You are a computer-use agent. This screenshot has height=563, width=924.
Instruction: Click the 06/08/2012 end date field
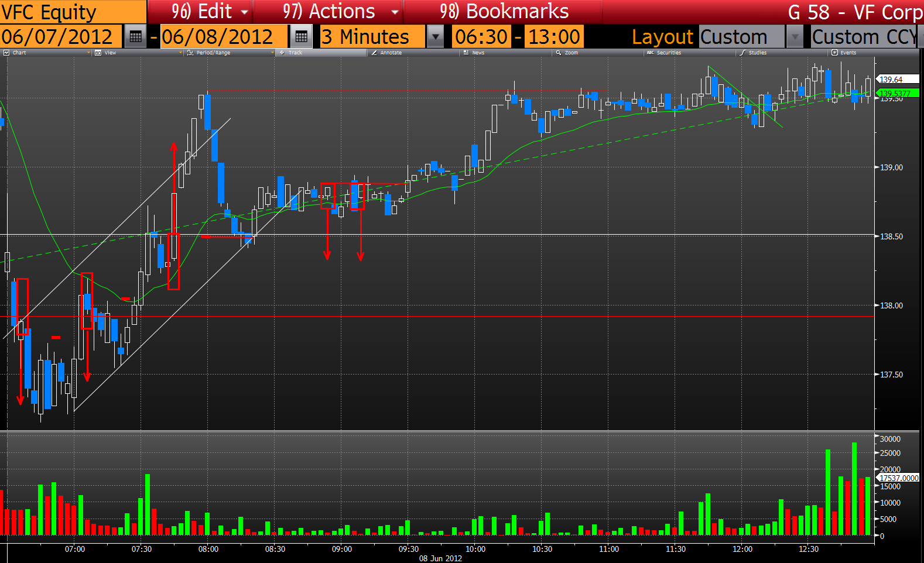pos(224,37)
